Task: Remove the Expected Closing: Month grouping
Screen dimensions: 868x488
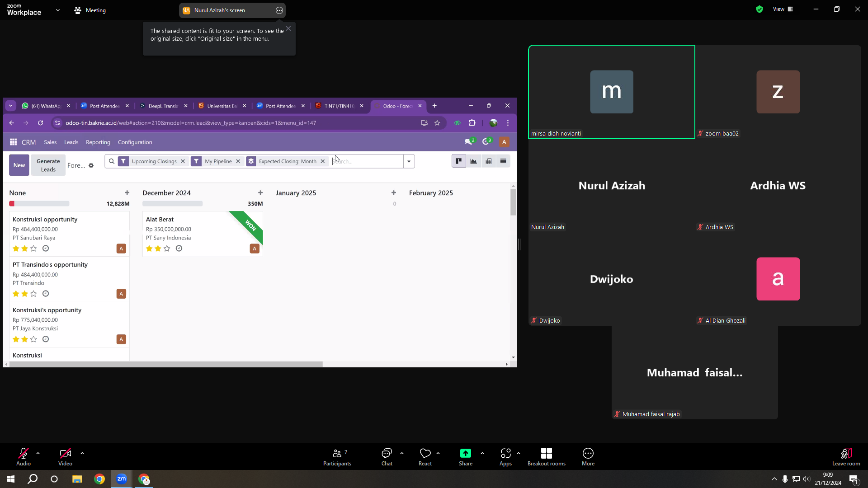Action: click(x=322, y=161)
